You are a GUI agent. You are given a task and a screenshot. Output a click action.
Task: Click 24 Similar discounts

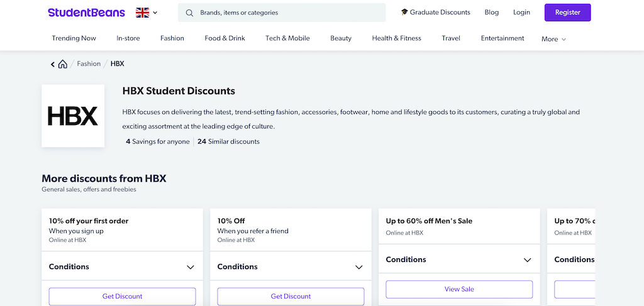pos(228,141)
